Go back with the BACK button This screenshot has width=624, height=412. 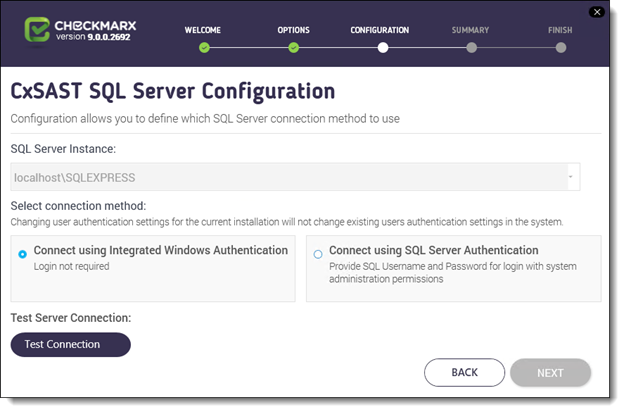464,373
